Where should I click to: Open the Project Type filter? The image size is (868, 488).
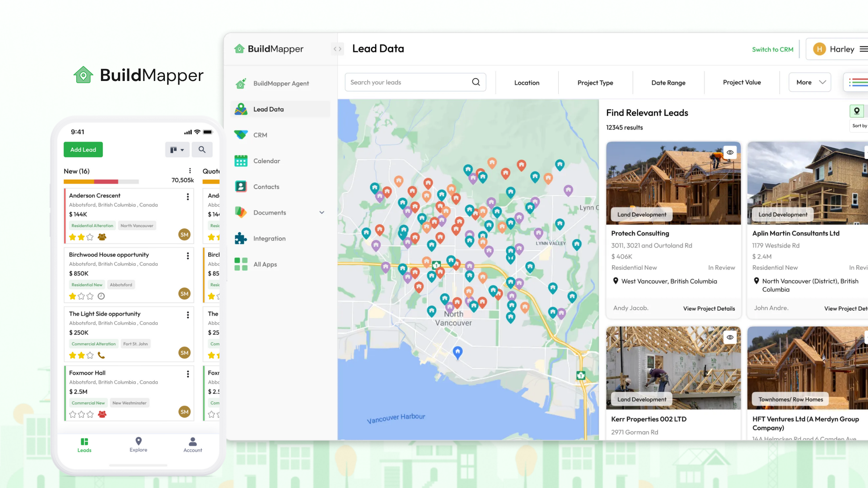tap(595, 83)
